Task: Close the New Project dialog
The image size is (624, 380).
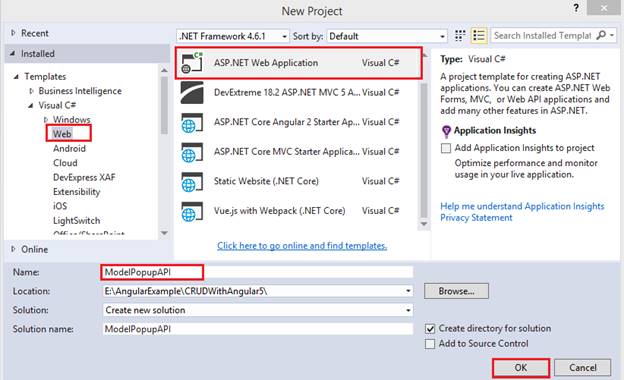Action: 604,8
